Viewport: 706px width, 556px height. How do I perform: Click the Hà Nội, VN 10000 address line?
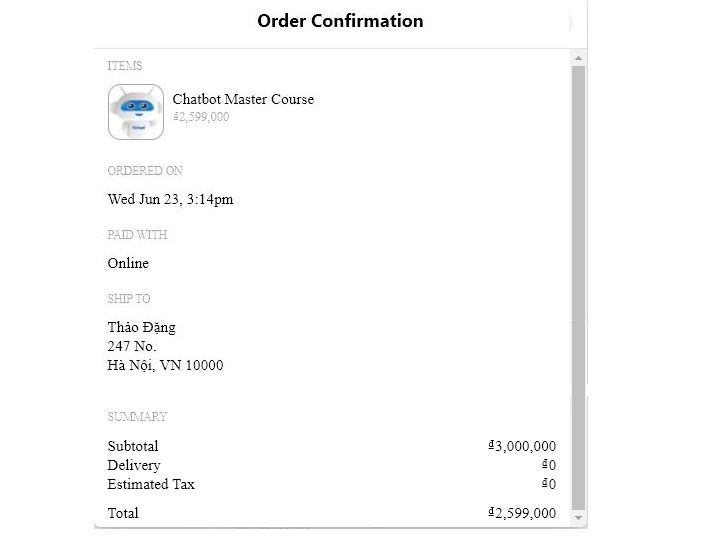coord(165,365)
